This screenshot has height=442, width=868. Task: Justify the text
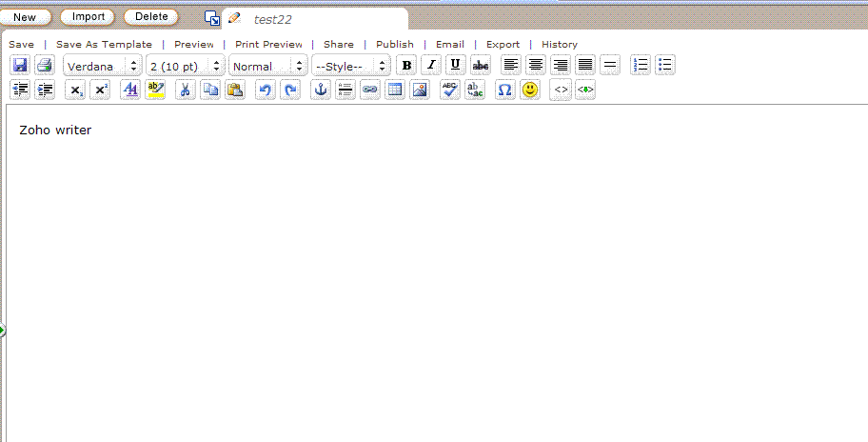pos(585,66)
